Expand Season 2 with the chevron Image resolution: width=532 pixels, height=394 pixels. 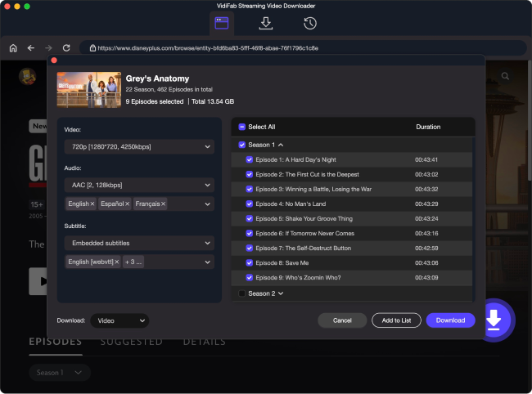(x=281, y=293)
